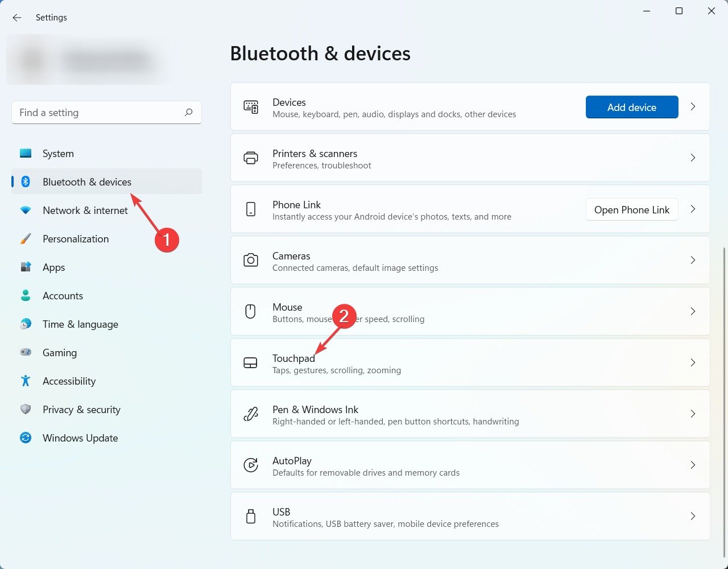Expand the Devices row chevron
This screenshot has height=569, width=728.
coord(693,106)
